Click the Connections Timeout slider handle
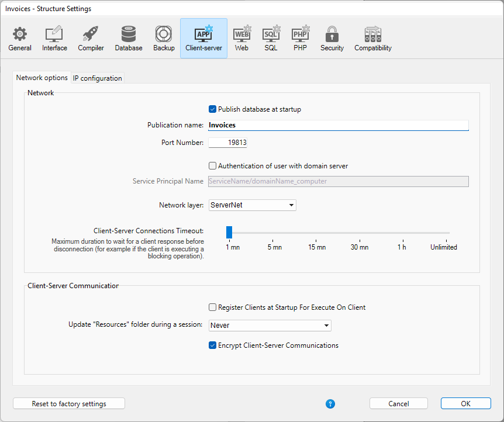 pyautogui.click(x=229, y=233)
